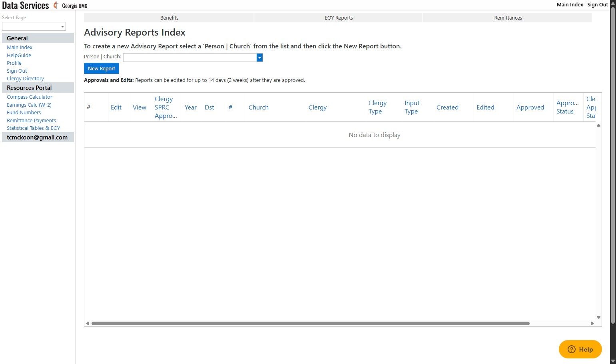The height and width of the screenshot is (364, 616).
Task: Click the Advisory Reports Index heading
Action: point(135,32)
